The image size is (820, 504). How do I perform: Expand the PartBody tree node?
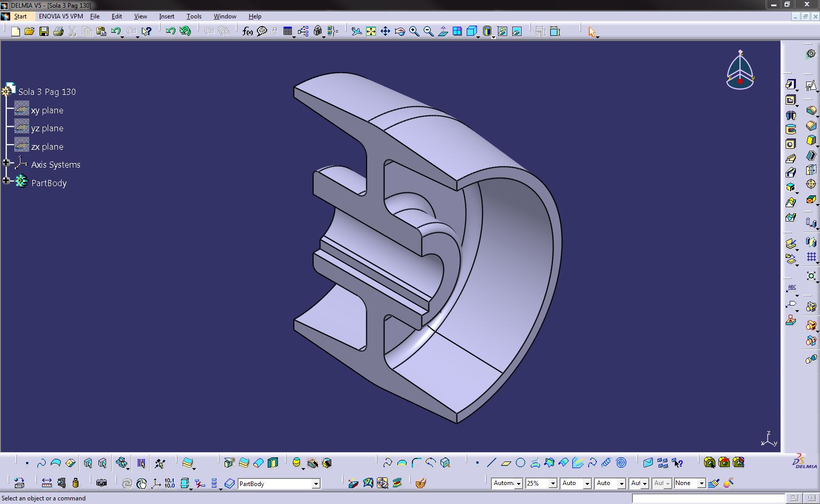tap(7, 181)
